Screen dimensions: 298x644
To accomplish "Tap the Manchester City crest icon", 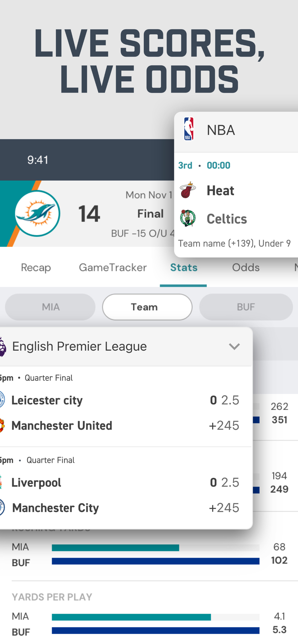I will pos(2,507).
